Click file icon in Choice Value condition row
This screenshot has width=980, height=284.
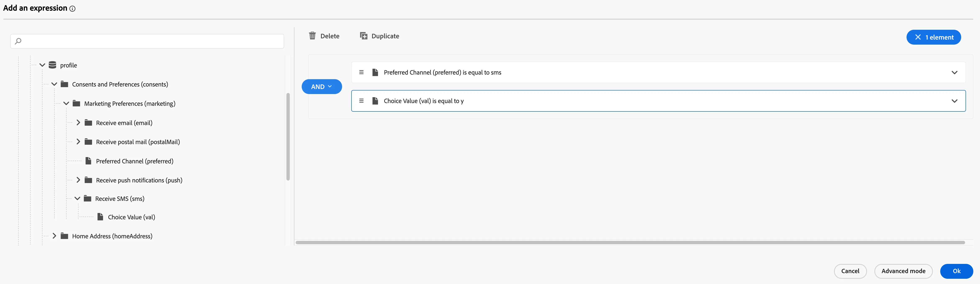375,101
